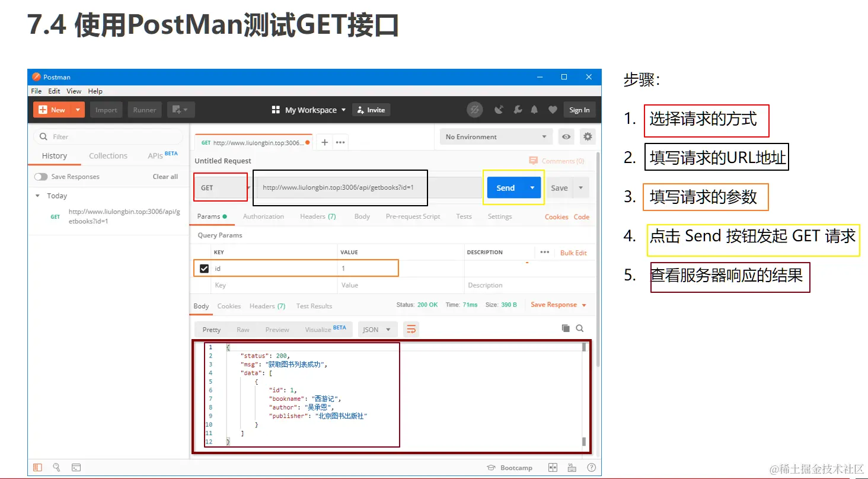The height and width of the screenshot is (479, 868).
Task: Add a new request tab with plus
Action: pos(324,142)
